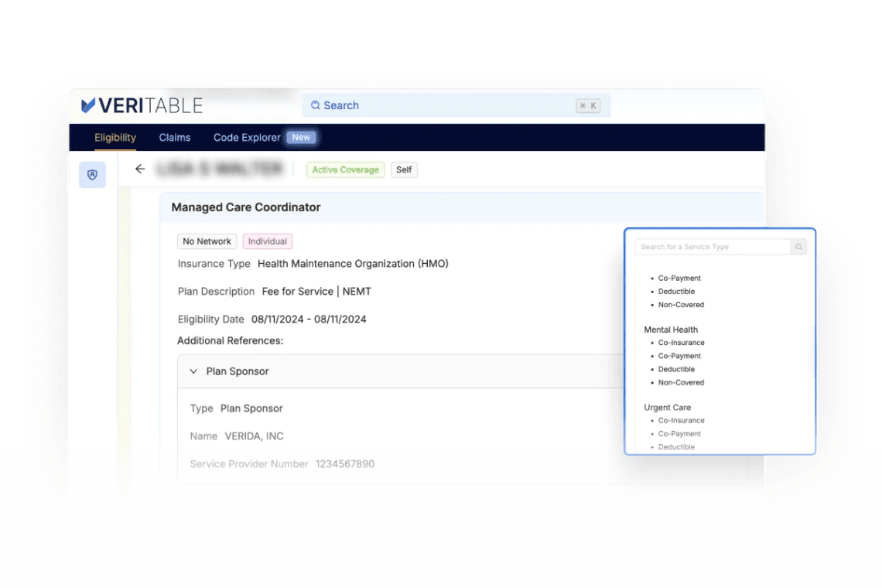This screenshot has width=882, height=588.
Task: Click the Veritable logo
Action: 142,105
